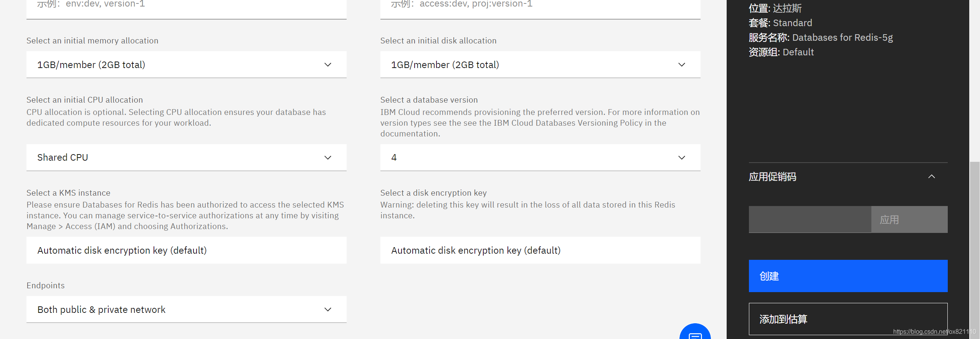Collapse the 应用促销码 promo code section
980x339 pixels.
point(931,176)
